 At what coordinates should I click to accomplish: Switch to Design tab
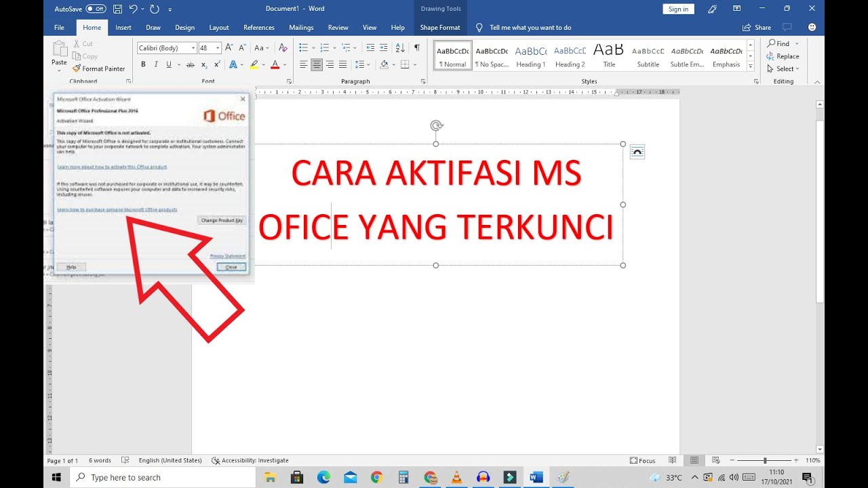[184, 28]
